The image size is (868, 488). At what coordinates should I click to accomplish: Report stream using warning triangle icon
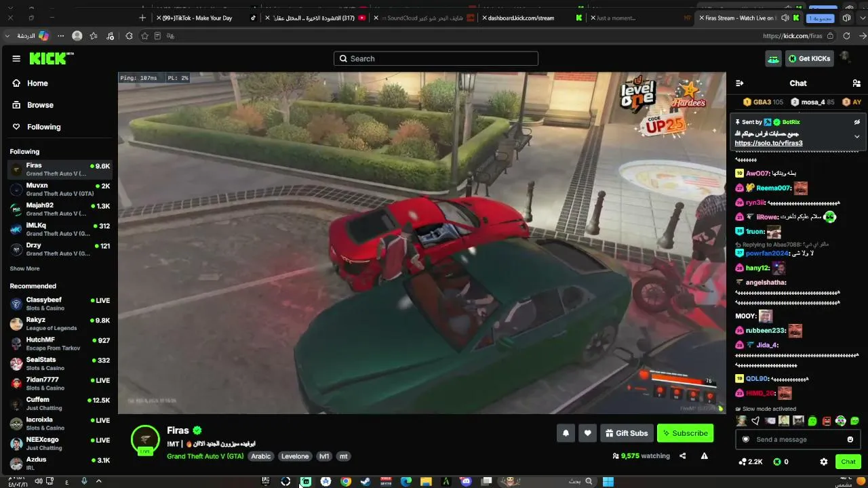(705, 456)
